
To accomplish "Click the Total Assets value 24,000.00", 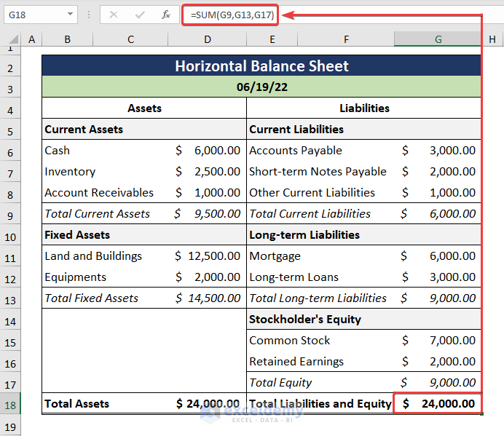I will click(208, 404).
